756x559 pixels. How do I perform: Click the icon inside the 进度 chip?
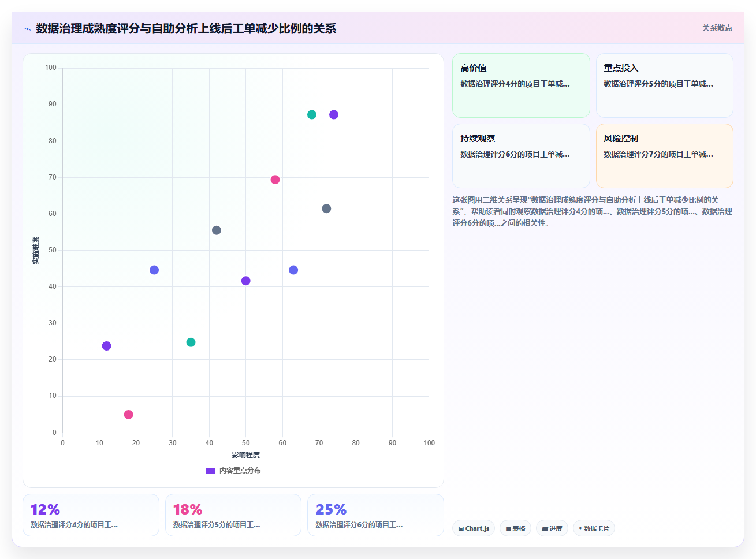point(545,528)
